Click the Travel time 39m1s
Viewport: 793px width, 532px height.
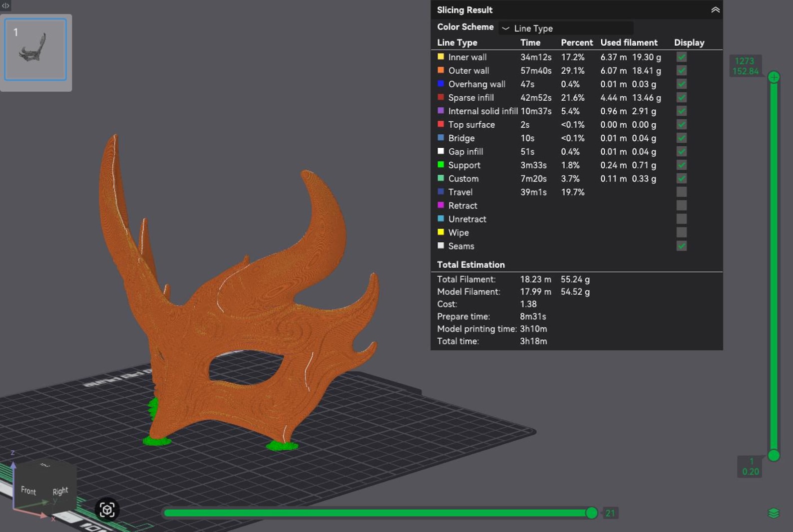coord(533,192)
